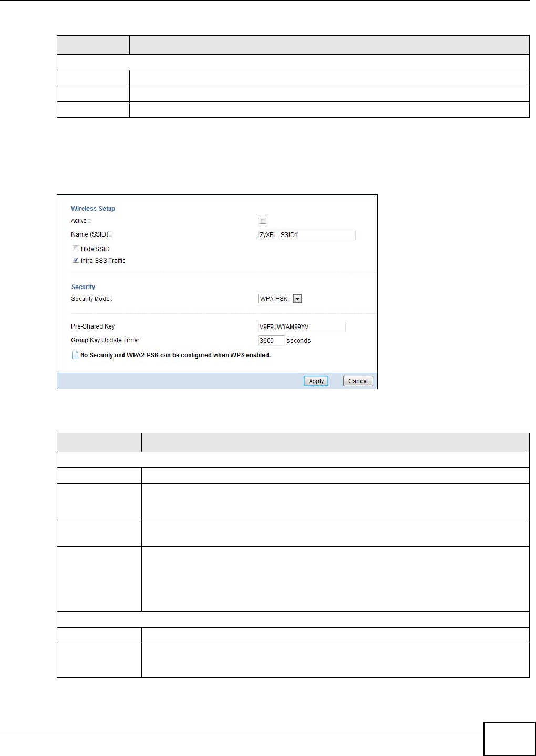Open the Security Mode dropdown
Image resolution: width=536 pixels, height=756 pixels.
point(280,299)
